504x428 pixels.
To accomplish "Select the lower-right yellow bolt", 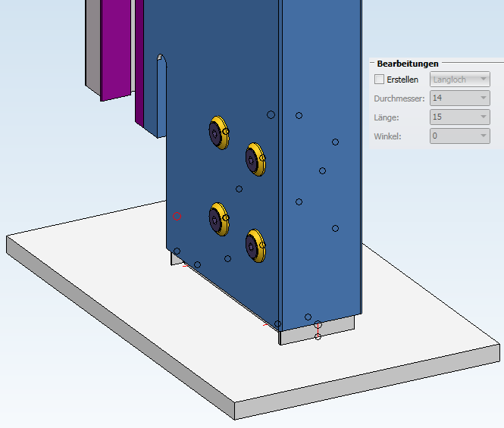I will tap(255, 245).
